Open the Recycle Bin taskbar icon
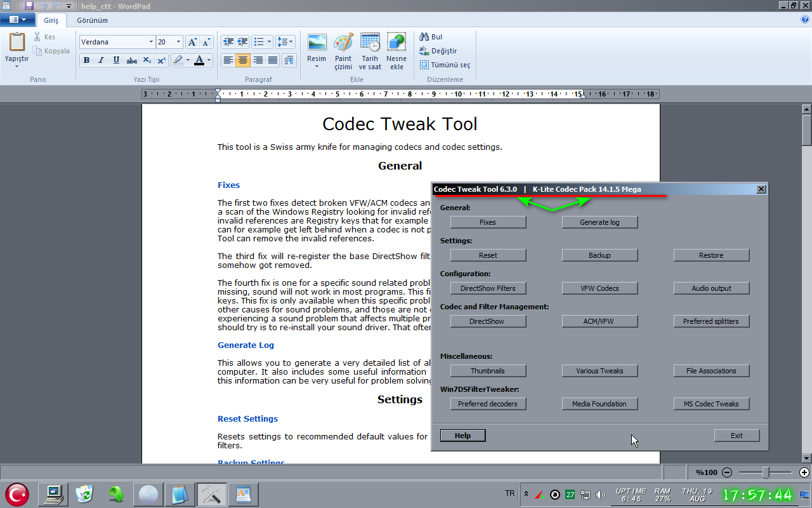Image resolution: width=812 pixels, height=508 pixels. (84, 494)
